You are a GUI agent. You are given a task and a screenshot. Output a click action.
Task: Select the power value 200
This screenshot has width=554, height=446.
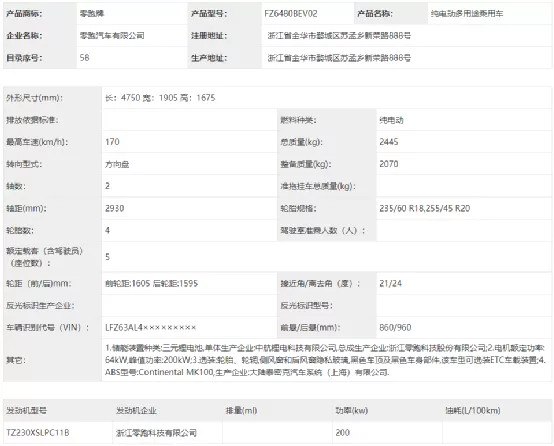click(x=343, y=433)
